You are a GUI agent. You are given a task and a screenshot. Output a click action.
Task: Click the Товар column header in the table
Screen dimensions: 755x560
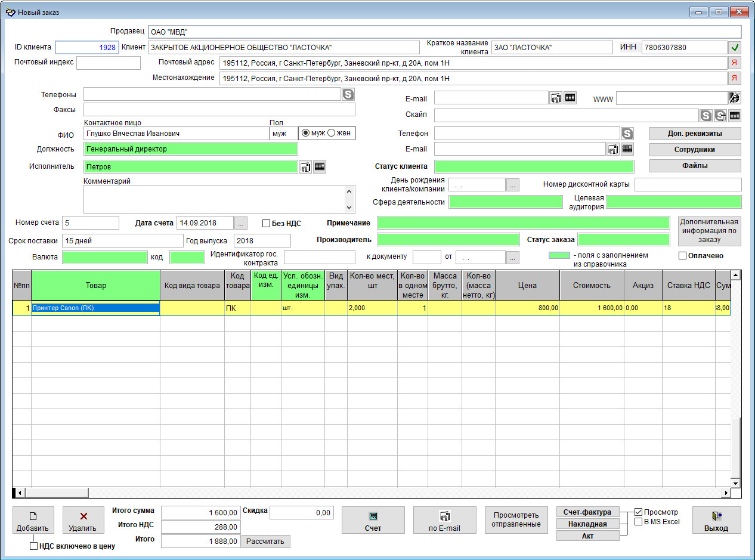click(x=95, y=285)
